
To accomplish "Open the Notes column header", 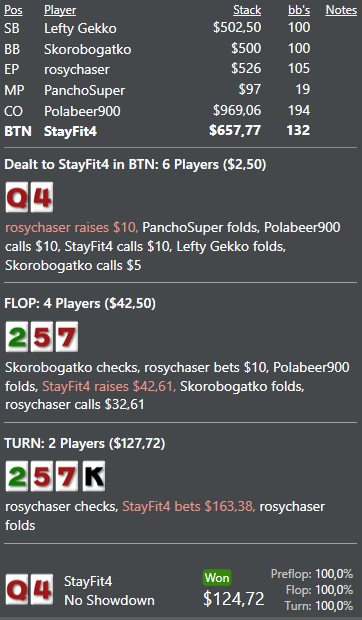I will [x=341, y=10].
